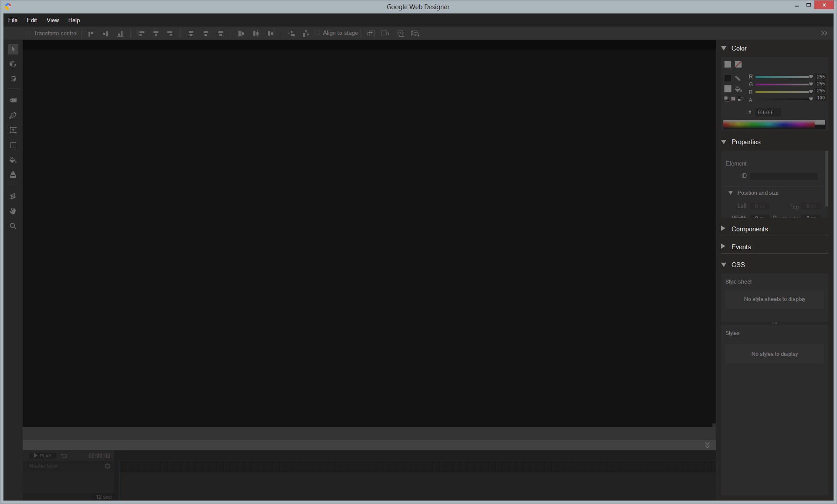This screenshot has width=837, height=504.
Task: Select the Ink bottle tool
Action: (13, 175)
